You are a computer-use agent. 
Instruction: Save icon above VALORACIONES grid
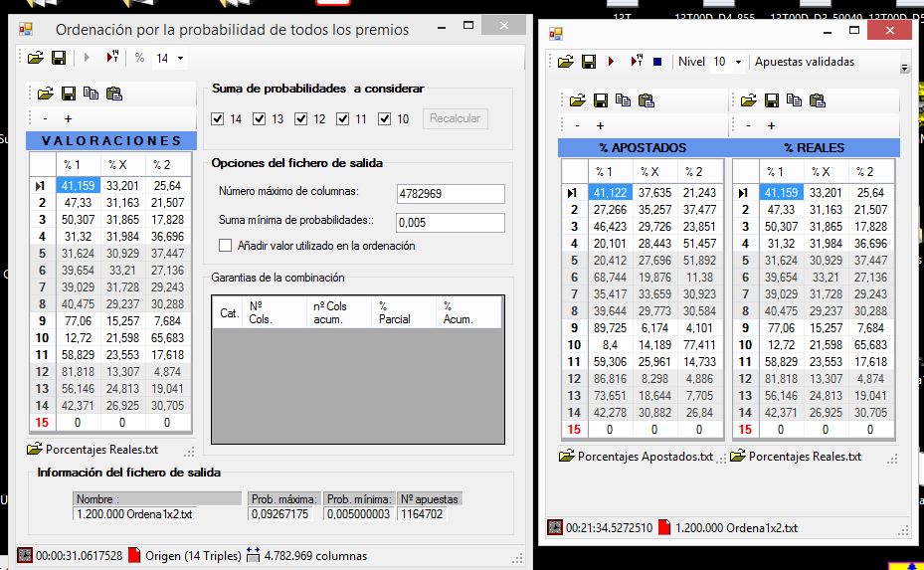pos(69,94)
